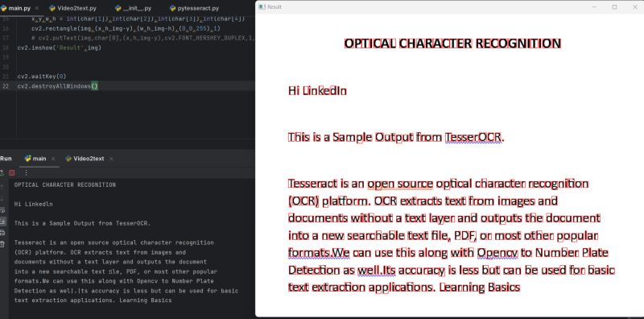Image resolution: width=644 pixels, height=319 pixels.
Task: Stop the running main script
Action: point(12,173)
